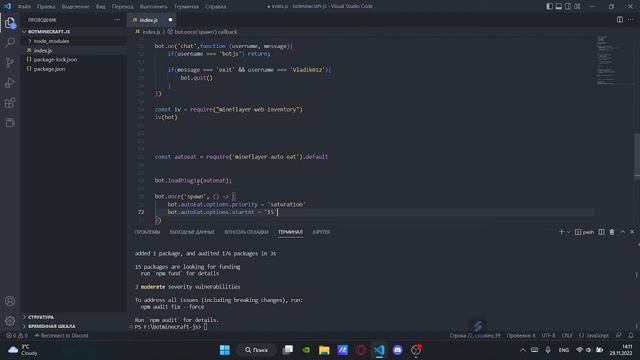This screenshot has width=640, height=360.
Task: Close the terminal panel
Action: tap(632, 232)
